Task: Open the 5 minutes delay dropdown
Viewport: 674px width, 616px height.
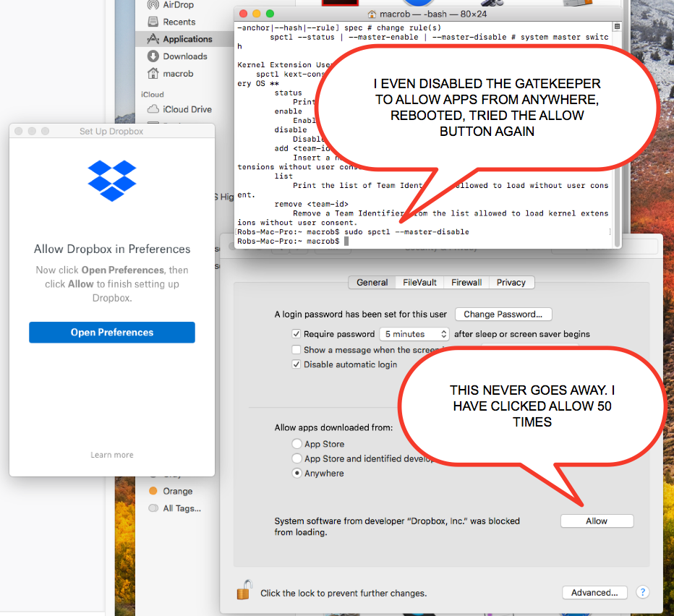Action: 415,334
